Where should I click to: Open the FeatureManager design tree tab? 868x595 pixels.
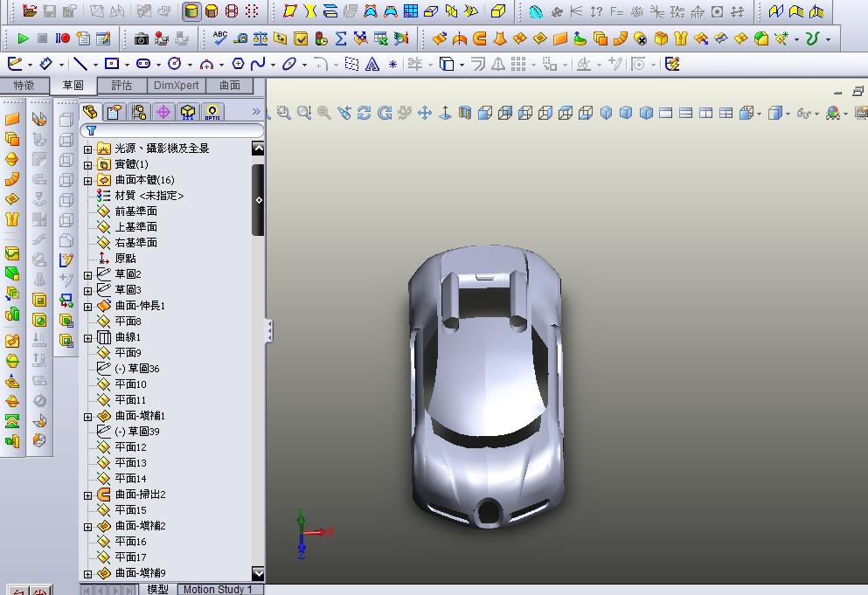pyautogui.click(x=90, y=113)
